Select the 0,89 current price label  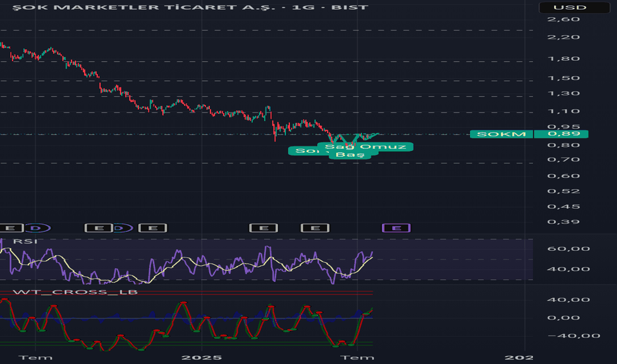(x=561, y=134)
